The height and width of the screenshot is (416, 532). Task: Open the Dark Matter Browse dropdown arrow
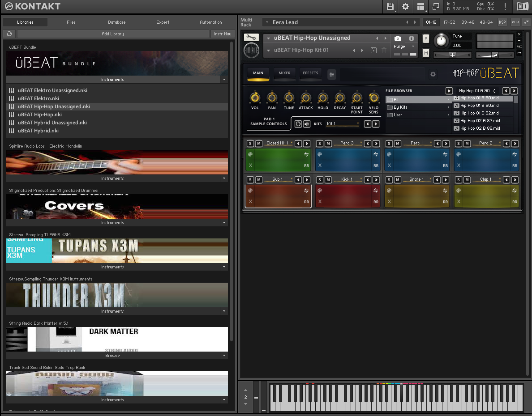pyautogui.click(x=224, y=356)
